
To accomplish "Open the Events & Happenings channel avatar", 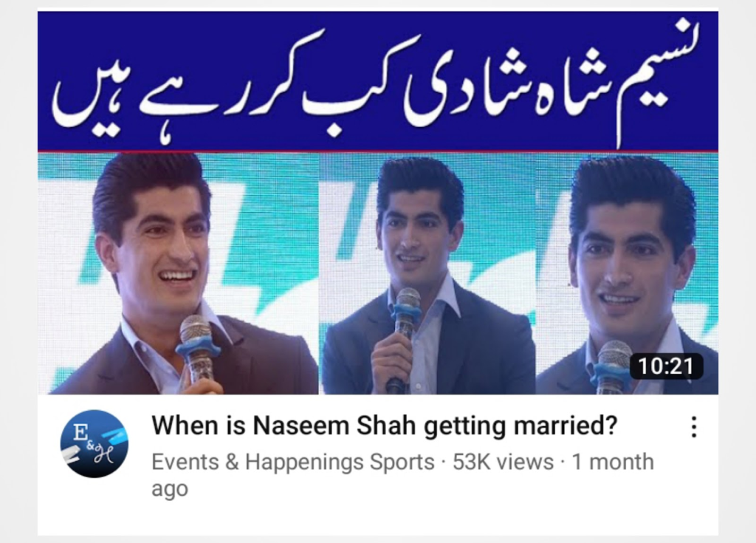I will 94,443.
